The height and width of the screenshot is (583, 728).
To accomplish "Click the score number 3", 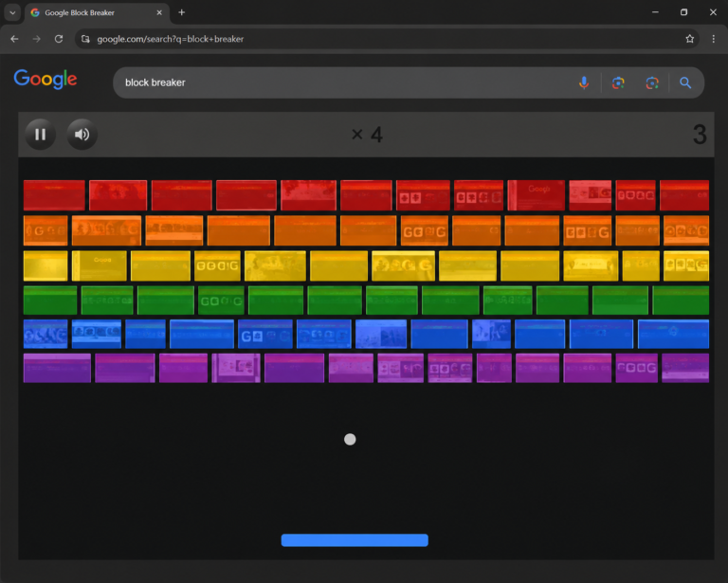I will (x=700, y=135).
